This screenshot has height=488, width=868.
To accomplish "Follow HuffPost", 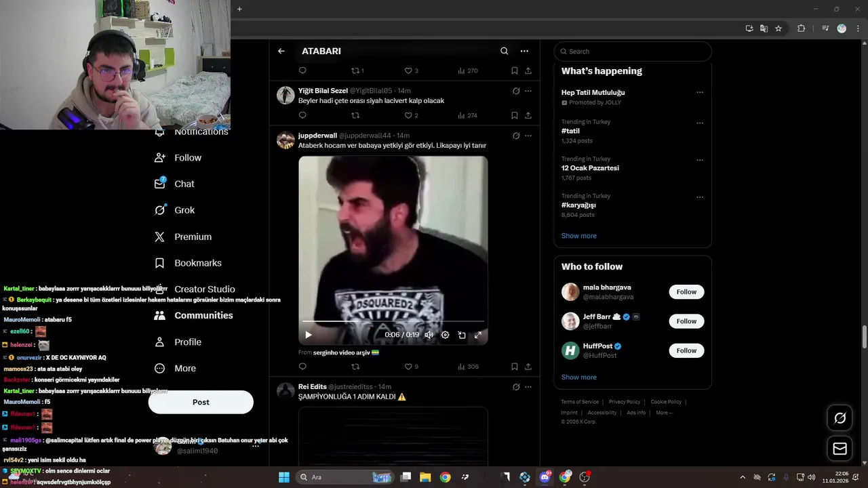I will (686, 350).
